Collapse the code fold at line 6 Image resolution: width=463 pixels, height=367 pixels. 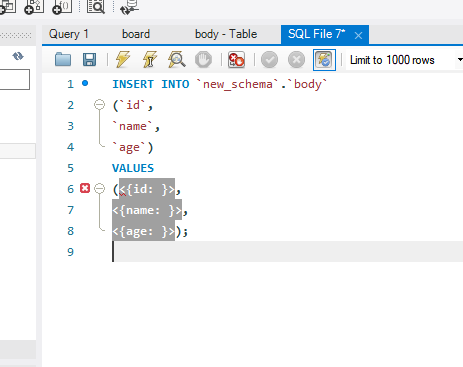(x=99, y=189)
